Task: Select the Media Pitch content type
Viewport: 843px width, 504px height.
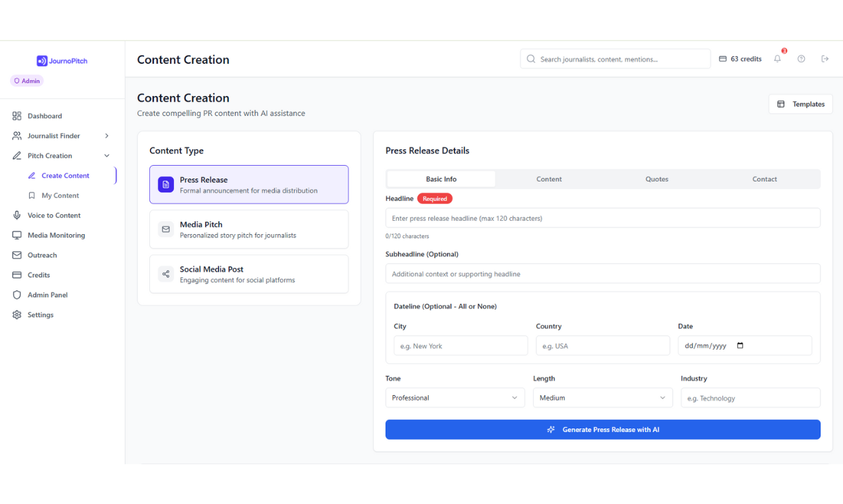Action: pyautogui.click(x=248, y=229)
